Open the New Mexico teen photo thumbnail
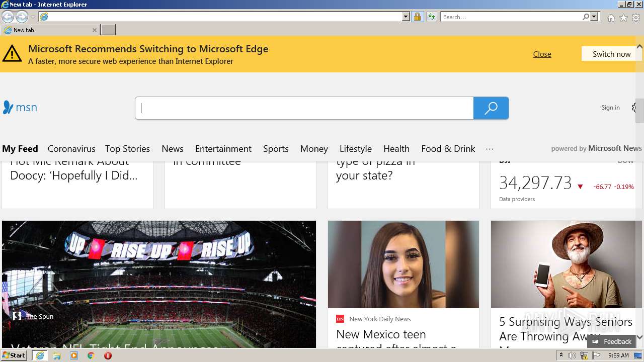The height and width of the screenshot is (362, 644). coord(403,264)
